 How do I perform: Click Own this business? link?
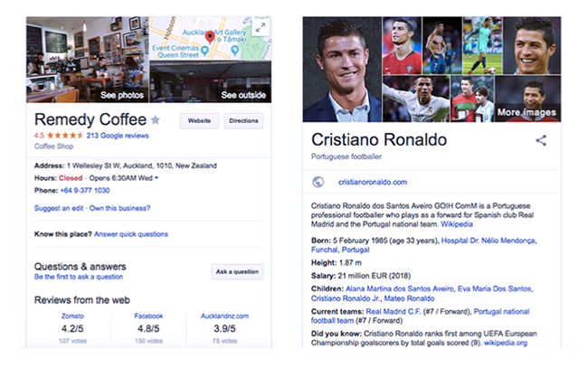pyautogui.click(x=119, y=208)
